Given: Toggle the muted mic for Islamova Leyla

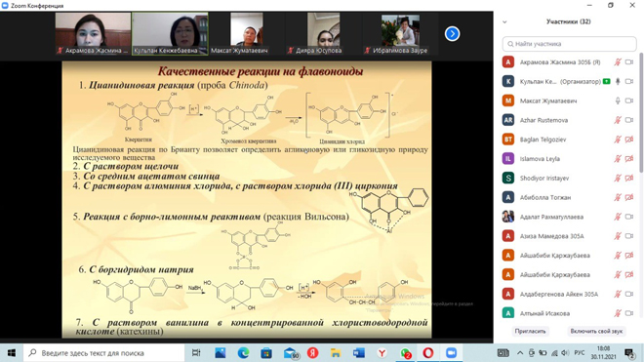Looking at the screenshot, I should pos(618,159).
